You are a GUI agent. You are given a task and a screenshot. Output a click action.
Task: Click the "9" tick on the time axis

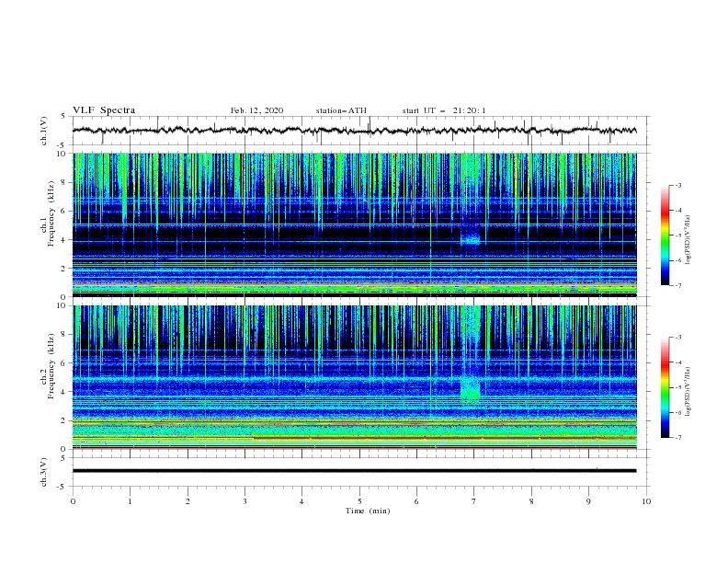(588, 501)
